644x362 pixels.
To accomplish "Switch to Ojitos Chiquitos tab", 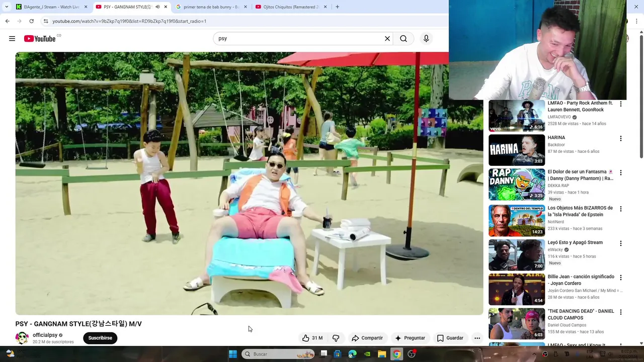I will [291, 7].
